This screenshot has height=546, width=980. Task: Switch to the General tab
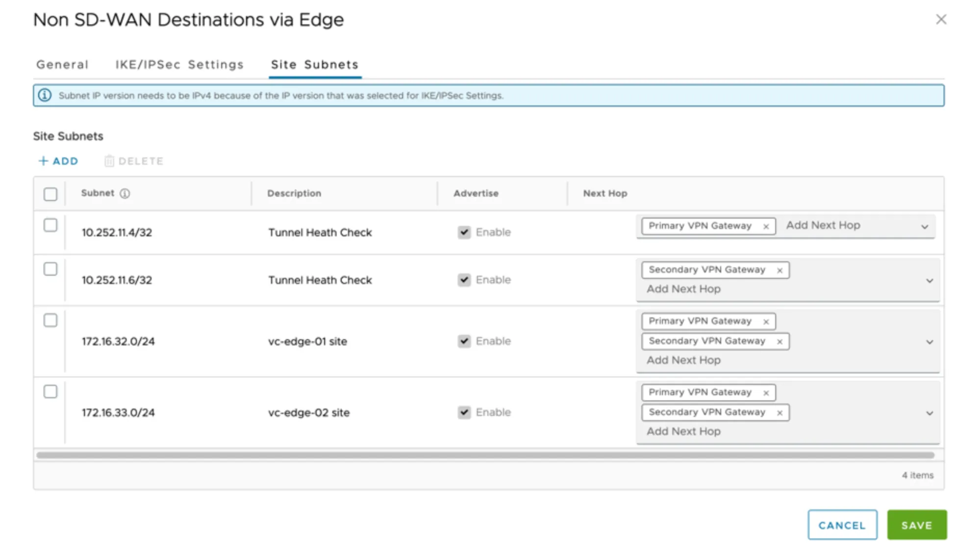pyautogui.click(x=62, y=64)
